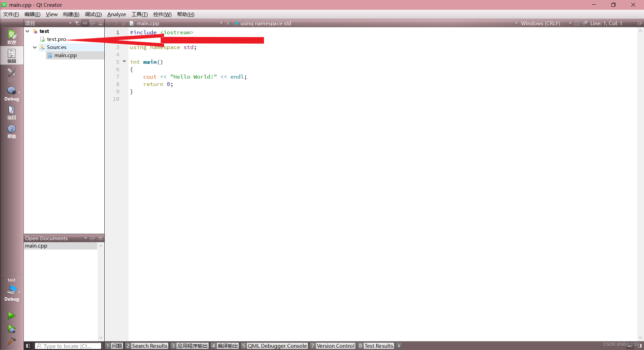This screenshot has height=350, width=644.
Task: Show the 编译输出 compile output pane
Action: click(225, 346)
